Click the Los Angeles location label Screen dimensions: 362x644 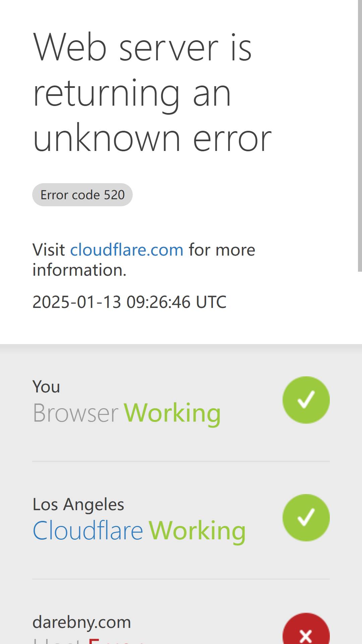(x=78, y=504)
